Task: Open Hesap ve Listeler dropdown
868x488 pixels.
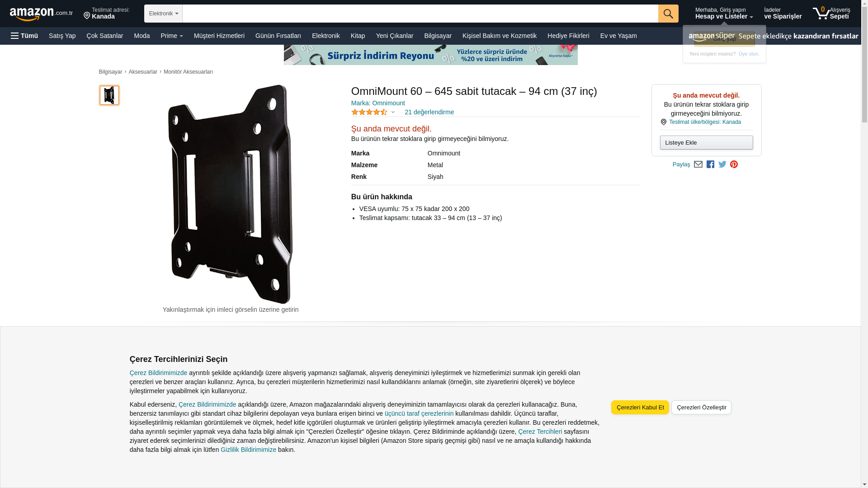Action: (724, 14)
